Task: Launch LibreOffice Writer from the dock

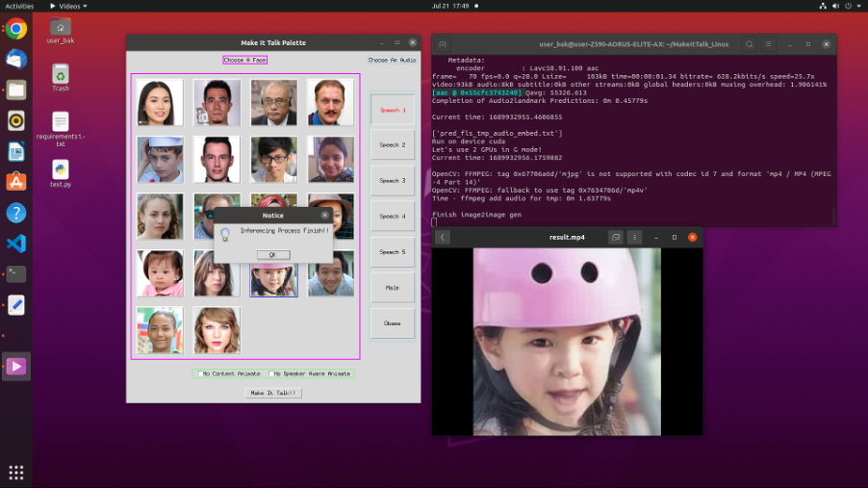Action: [16, 152]
